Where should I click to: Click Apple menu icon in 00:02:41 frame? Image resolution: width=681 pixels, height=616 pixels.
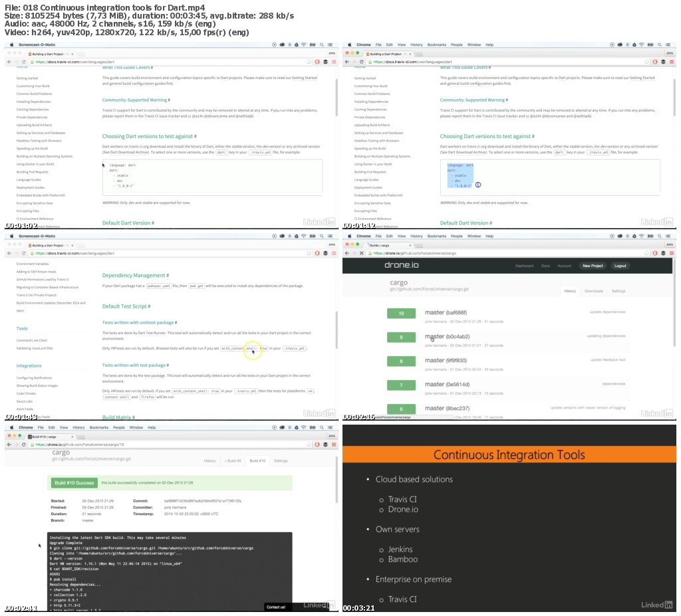coord(12,427)
